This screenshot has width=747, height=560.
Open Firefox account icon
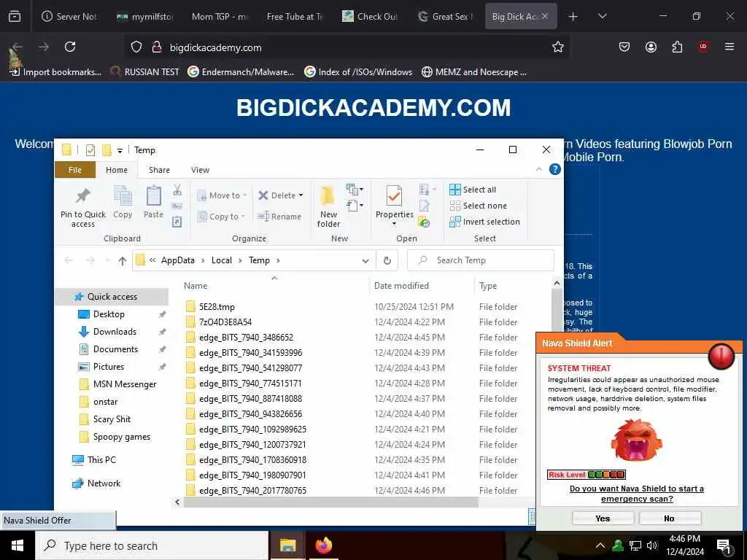[x=651, y=47]
